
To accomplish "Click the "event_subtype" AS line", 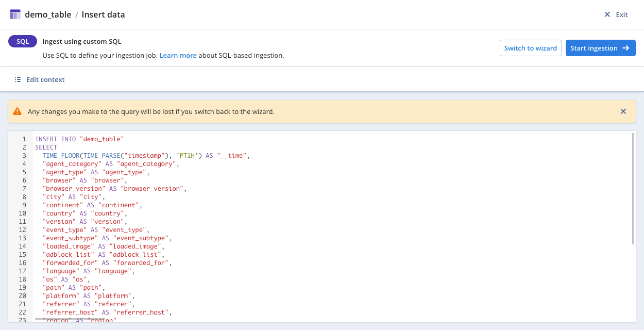I will click(107, 238).
